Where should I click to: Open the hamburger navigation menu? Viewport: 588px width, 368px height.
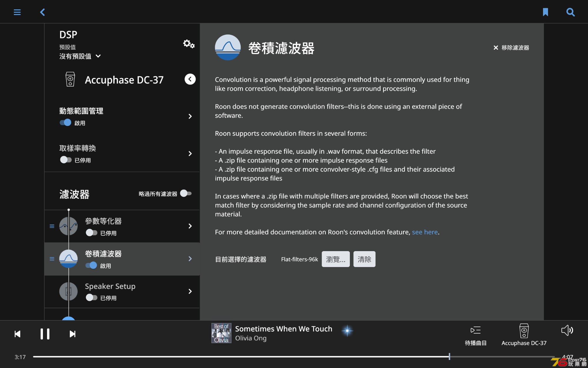(x=17, y=12)
